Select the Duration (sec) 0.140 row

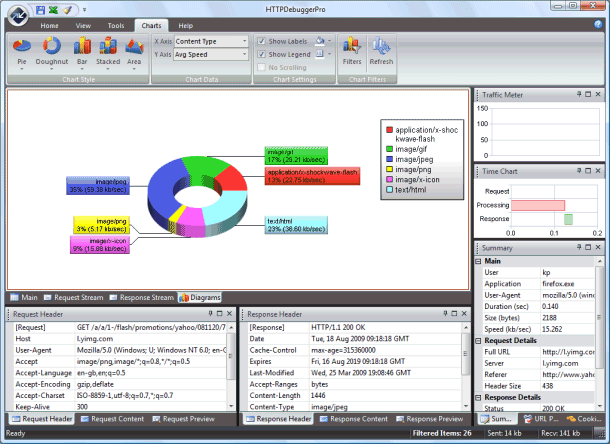[x=538, y=307]
